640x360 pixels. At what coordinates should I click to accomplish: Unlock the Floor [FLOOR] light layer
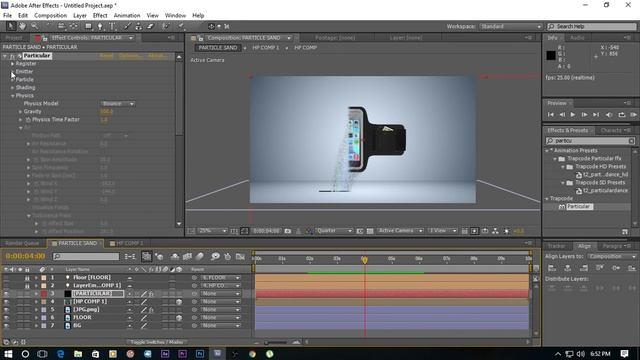(27, 278)
